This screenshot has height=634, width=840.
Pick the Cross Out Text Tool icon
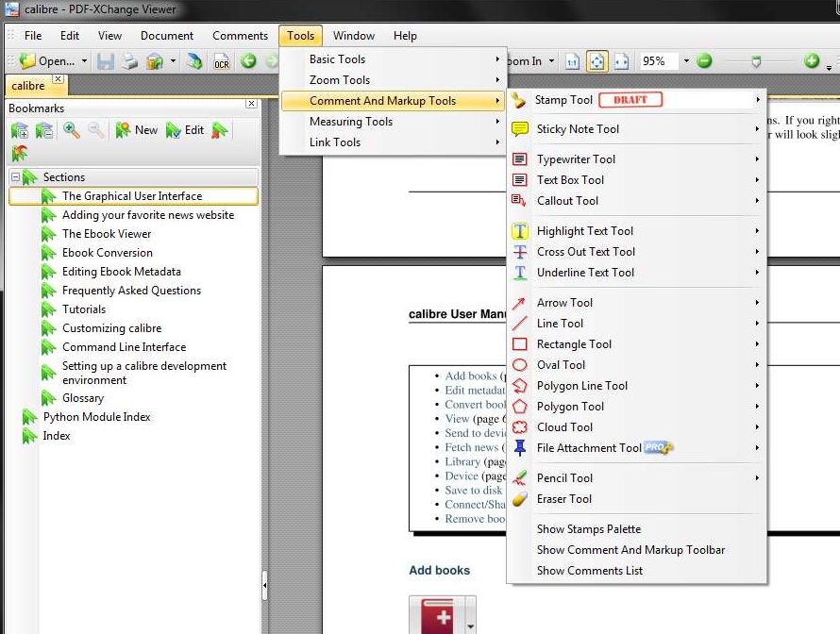[520, 252]
